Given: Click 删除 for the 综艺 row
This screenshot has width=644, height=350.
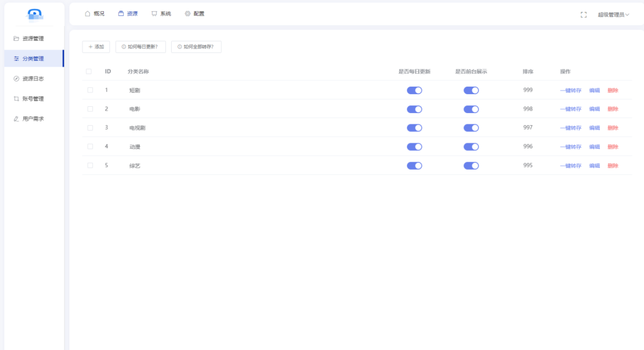Looking at the screenshot, I should (613, 166).
